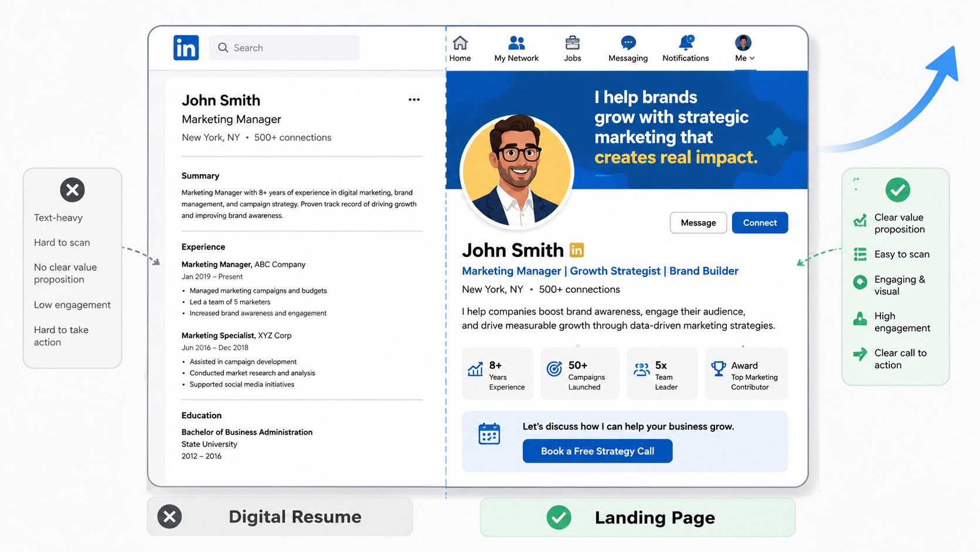Click the star icon in the blue banner
Viewport: 980px width, 552px height.
pos(777,137)
